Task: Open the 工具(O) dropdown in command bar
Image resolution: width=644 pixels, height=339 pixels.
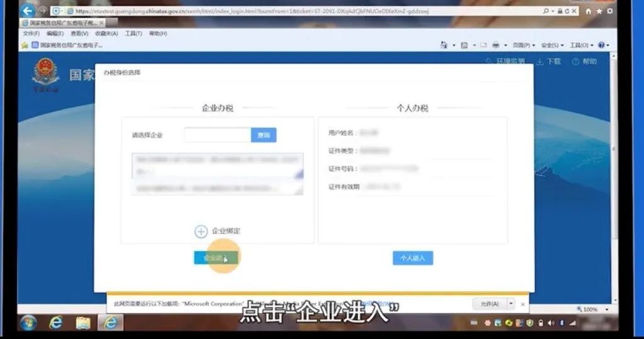Action: pos(582,45)
